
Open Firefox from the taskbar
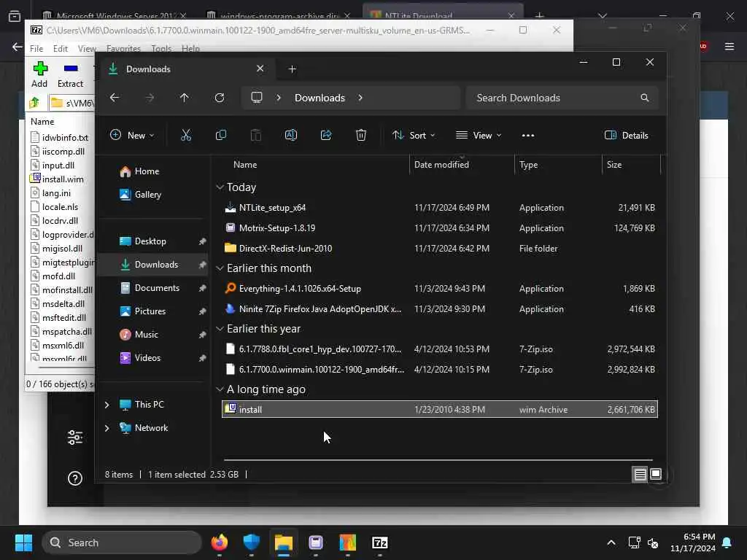click(219, 542)
